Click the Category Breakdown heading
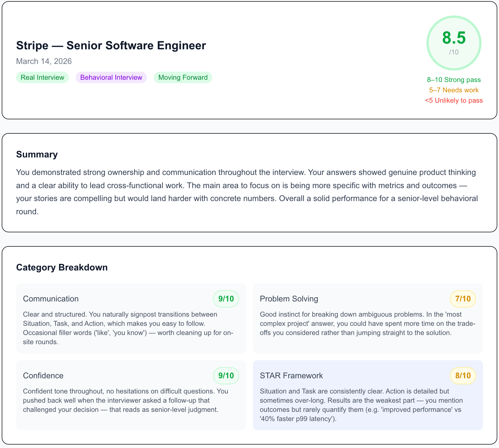 tap(62, 267)
